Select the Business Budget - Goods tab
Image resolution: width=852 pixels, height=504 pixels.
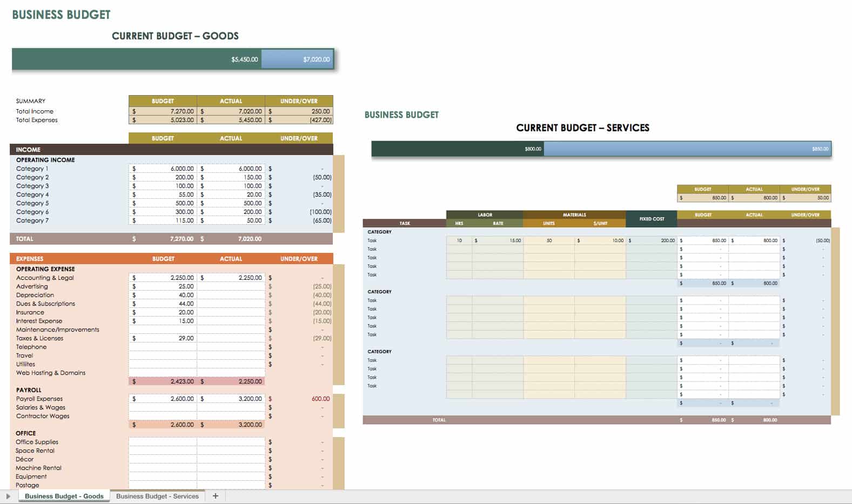coord(64,496)
